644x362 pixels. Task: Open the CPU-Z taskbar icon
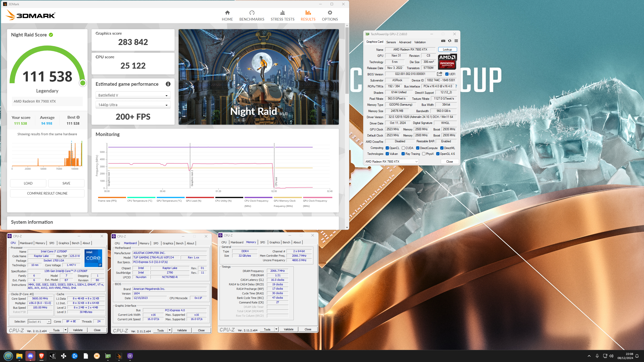point(130,356)
